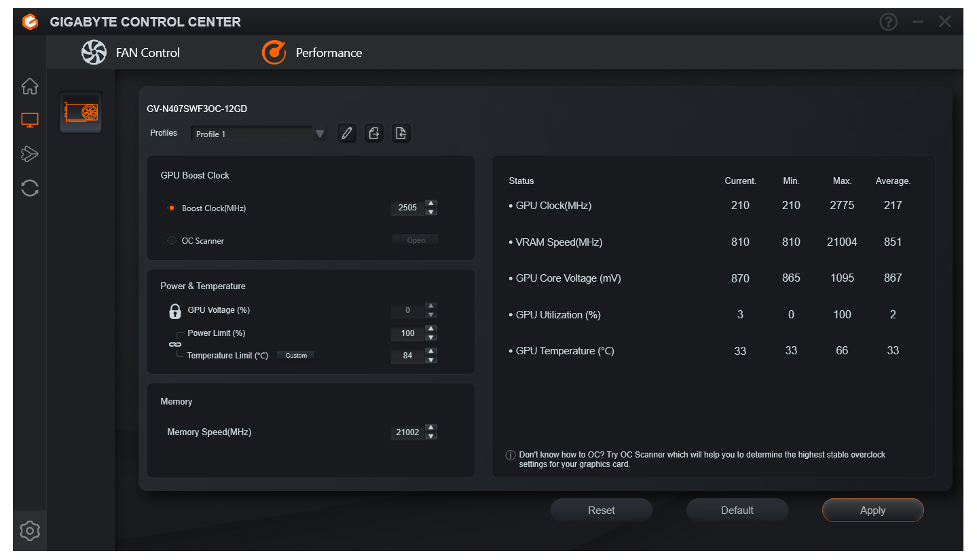Click the GPU Clock max value 2775
Screen dimensions: 977x560
pyautogui.click(x=842, y=205)
